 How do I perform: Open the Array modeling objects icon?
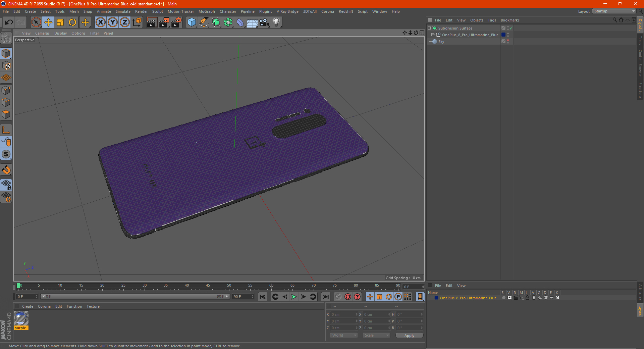[x=228, y=22]
